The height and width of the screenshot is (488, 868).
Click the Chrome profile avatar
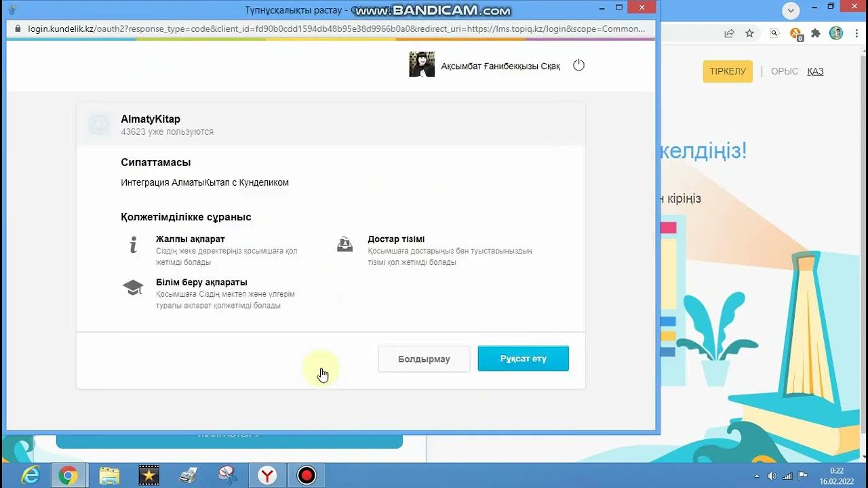(836, 33)
